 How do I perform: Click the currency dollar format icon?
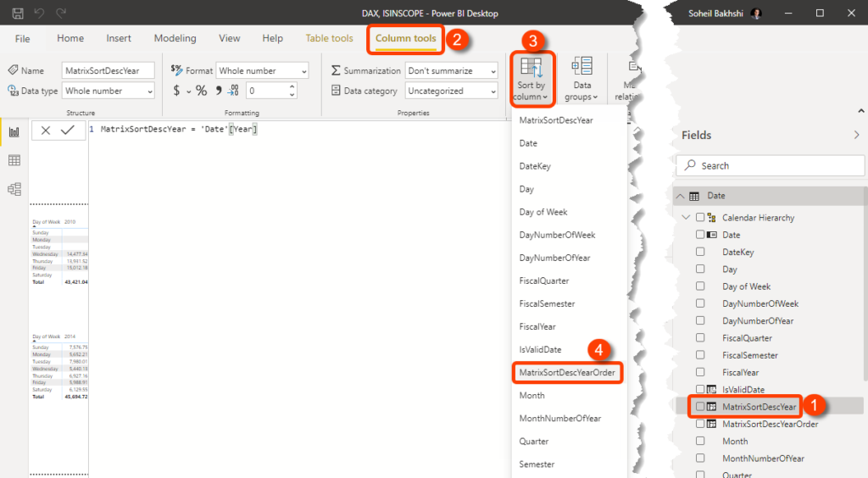(x=176, y=91)
